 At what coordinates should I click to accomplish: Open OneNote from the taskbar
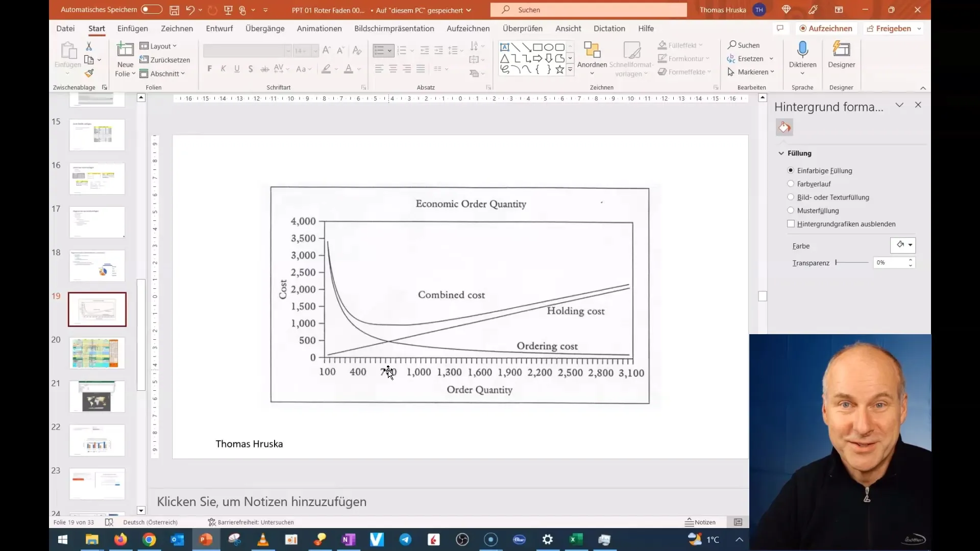pos(349,539)
